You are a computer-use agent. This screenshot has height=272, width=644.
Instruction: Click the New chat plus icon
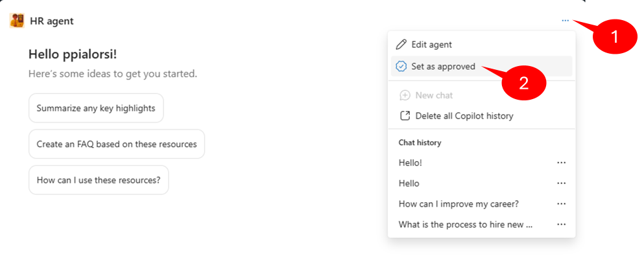[x=405, y=95]
